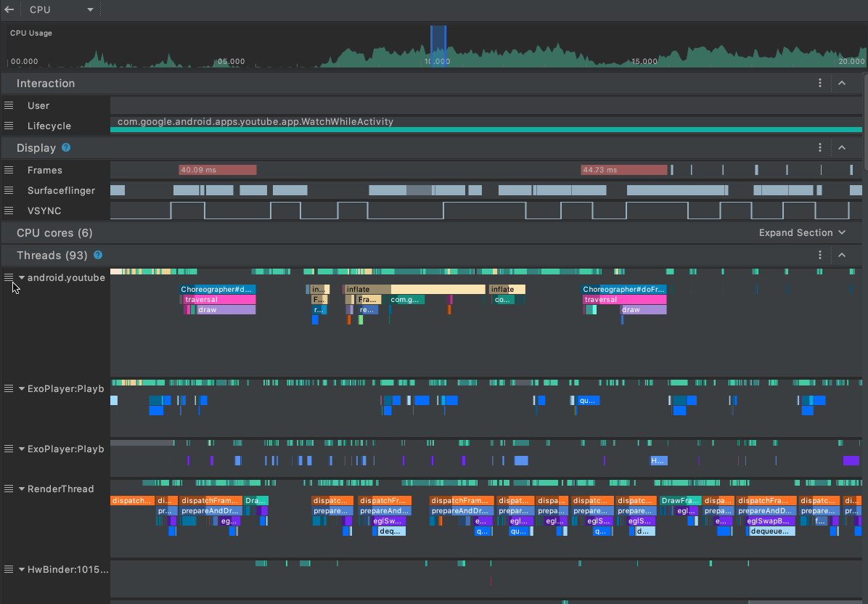The height and width of the screenshot is (604, 868).
Task: Click the Threads (93) section header
Action: pos(53,256)
